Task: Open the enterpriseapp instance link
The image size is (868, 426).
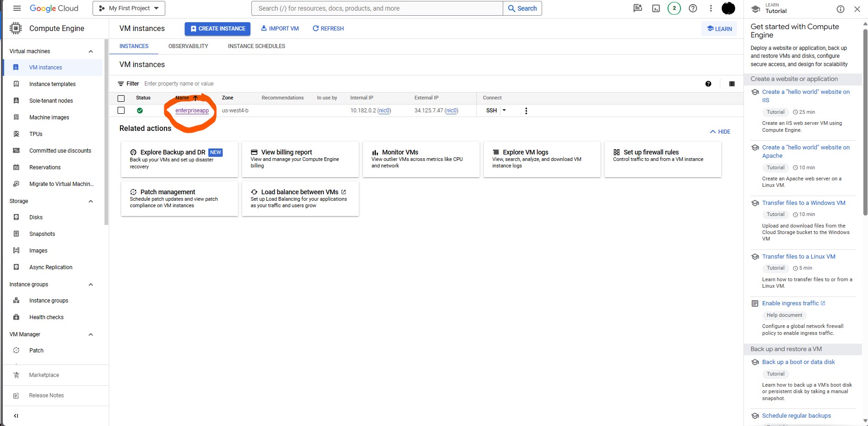Action: click(192, 111)
